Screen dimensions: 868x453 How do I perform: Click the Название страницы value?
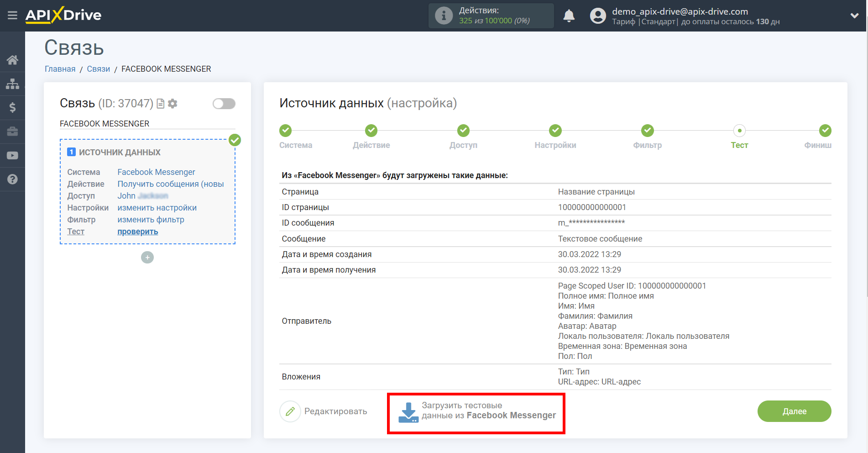[x=596, y=192]
